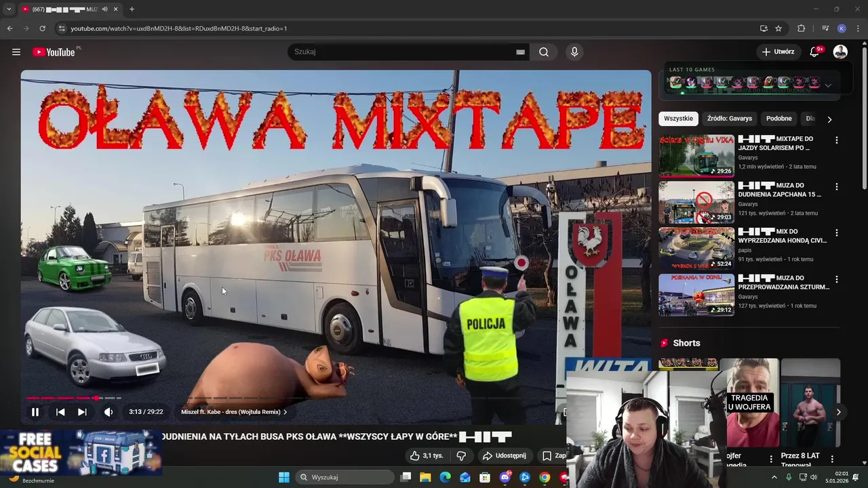This screenshot has height=488, width=868.
Task: Toggle the Podobne filter chip
Action: (778, 119)
